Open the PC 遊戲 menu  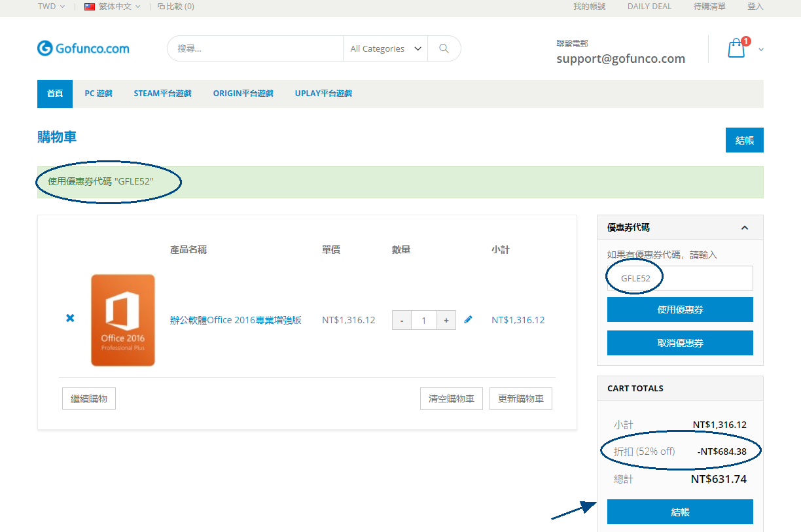point(98,94)
